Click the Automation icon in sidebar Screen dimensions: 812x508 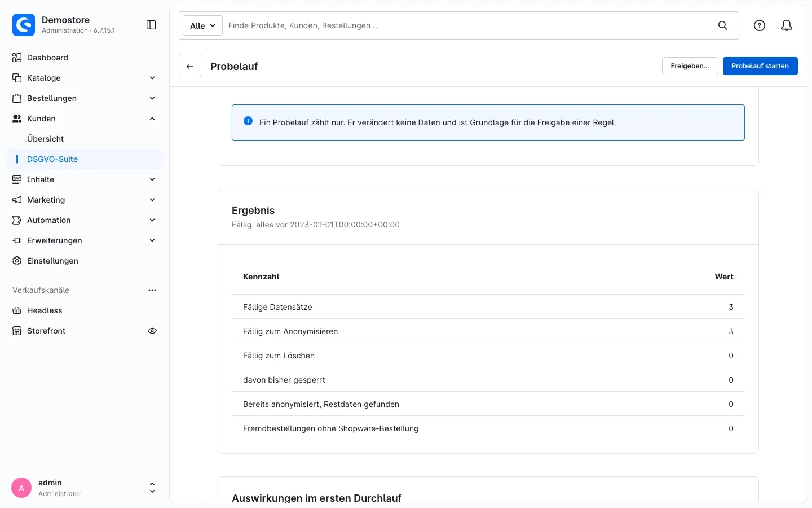pos(17,220)
